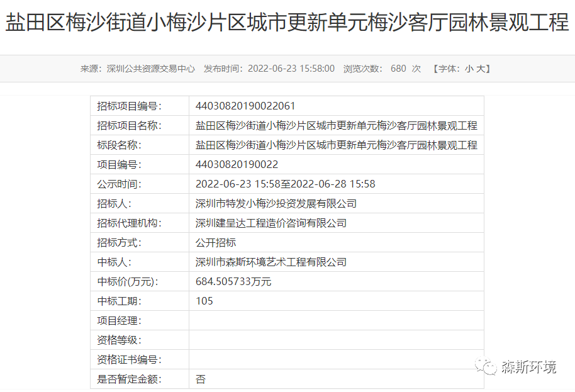Click the WeChat logo watermark icon
575x392 pixels.
pos(486,367)
